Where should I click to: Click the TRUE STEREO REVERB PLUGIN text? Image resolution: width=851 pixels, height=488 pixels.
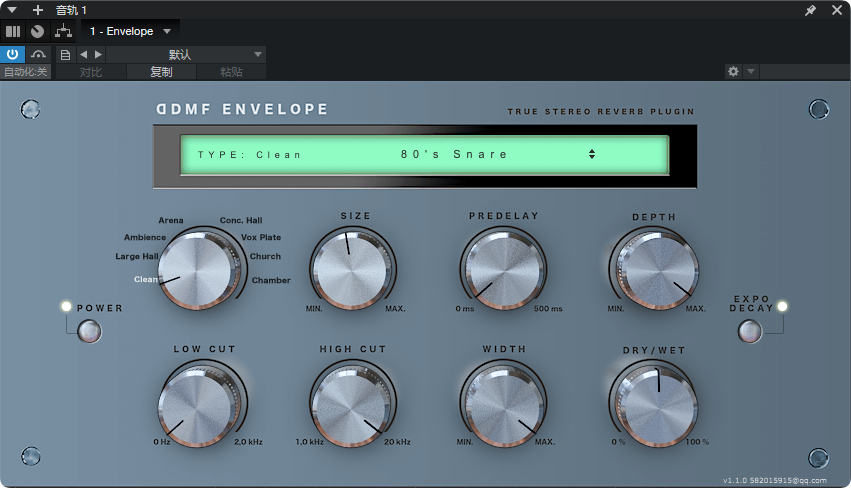601,111
